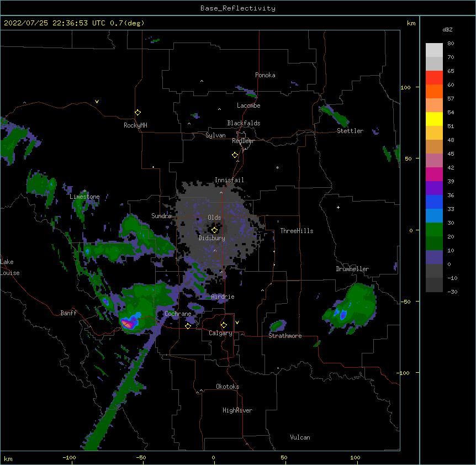This screenshot has height=465, width=476.
Task: Select the Lacombe label
Action: (x=248, y=105)
